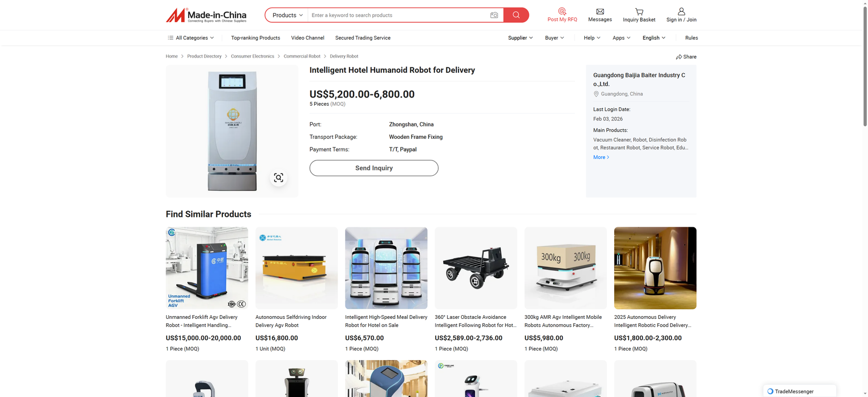Open the Post My RFQ icon
The image size is (868, 397).
562,11
